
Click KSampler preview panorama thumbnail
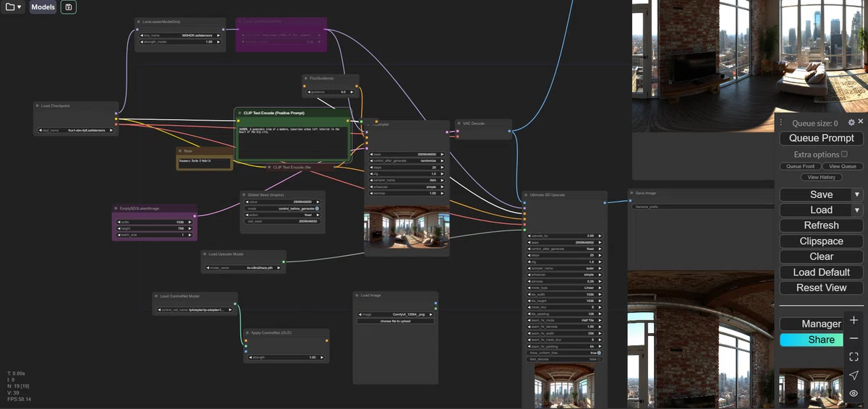tap(406, 228)
